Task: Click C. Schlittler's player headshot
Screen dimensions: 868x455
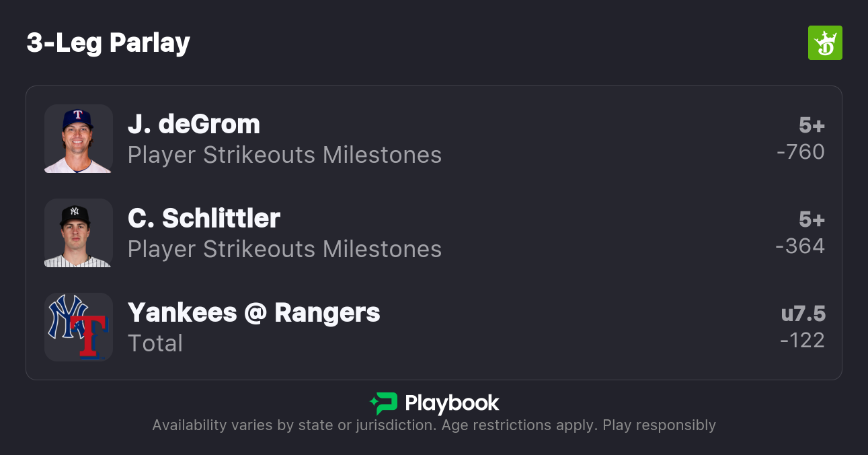Action: (78, 233)
